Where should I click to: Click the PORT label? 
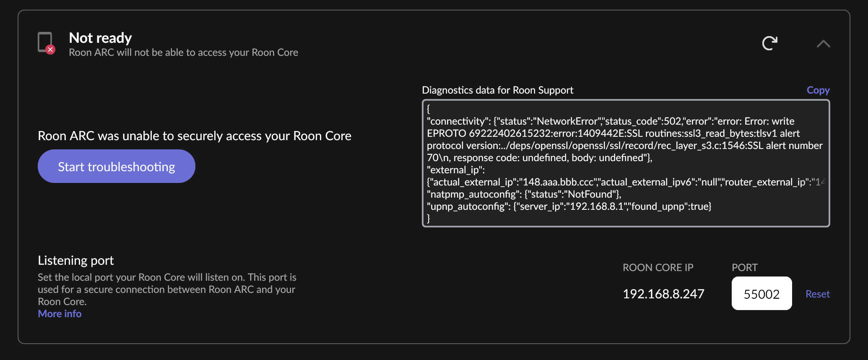[744, 267]
